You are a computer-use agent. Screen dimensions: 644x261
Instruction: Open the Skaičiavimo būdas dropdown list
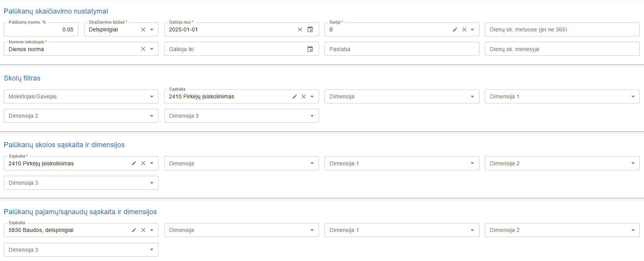152,29
